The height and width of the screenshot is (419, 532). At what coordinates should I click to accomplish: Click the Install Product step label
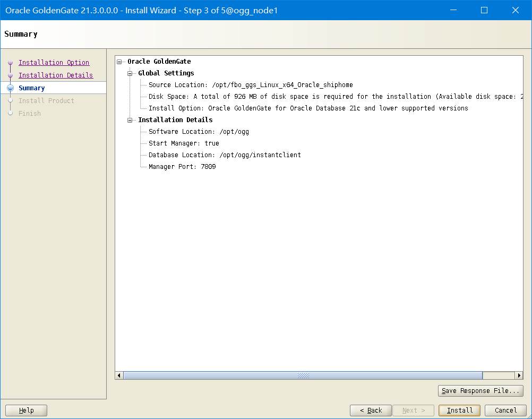46,100
